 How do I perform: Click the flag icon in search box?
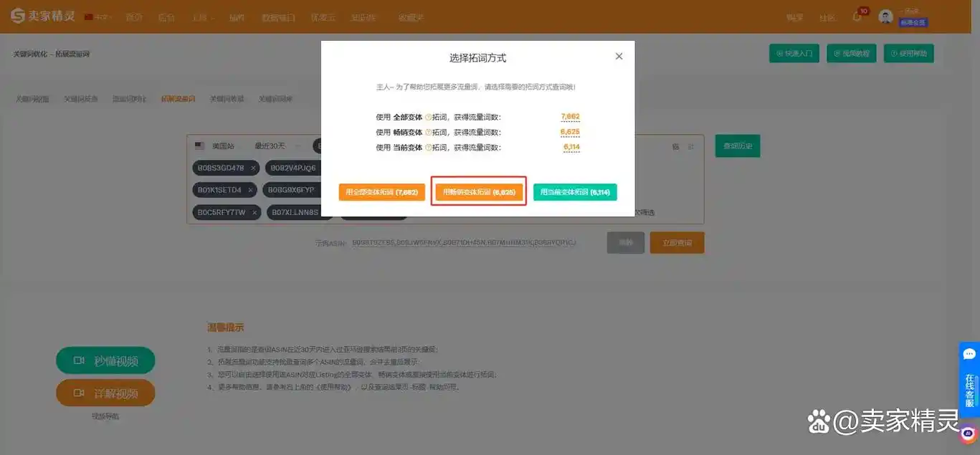point(199,144)
